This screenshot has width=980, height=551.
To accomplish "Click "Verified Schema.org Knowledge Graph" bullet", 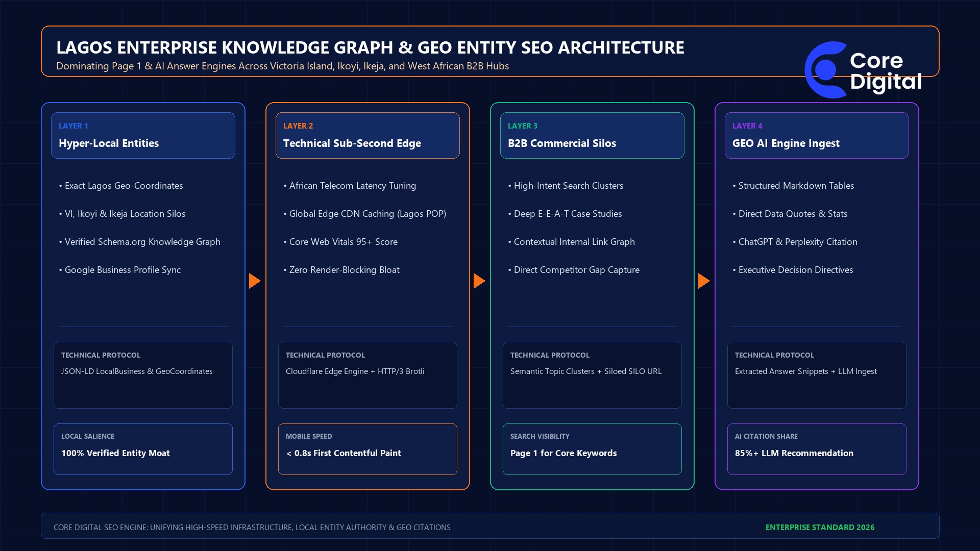I will pos(140,242).
